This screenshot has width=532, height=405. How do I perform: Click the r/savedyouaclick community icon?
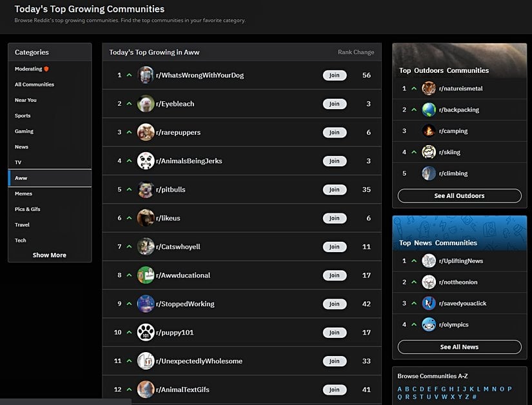click(x=429, y=304)
